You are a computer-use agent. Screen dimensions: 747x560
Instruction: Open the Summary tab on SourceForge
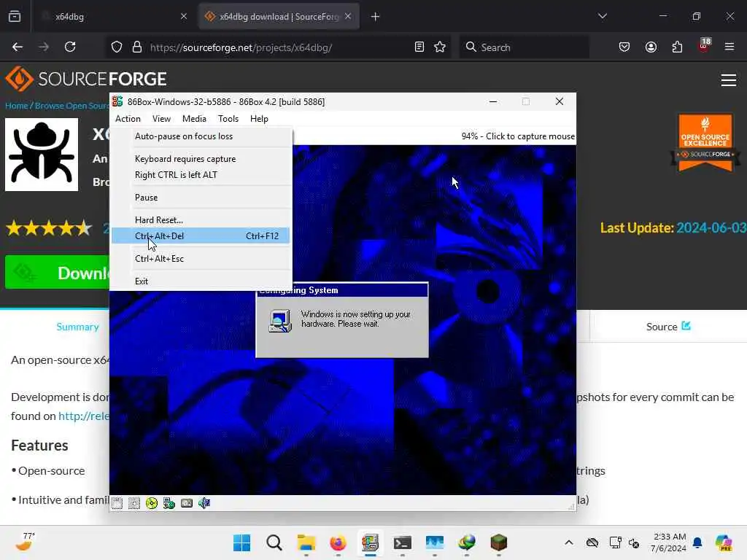tap(77, 327)
